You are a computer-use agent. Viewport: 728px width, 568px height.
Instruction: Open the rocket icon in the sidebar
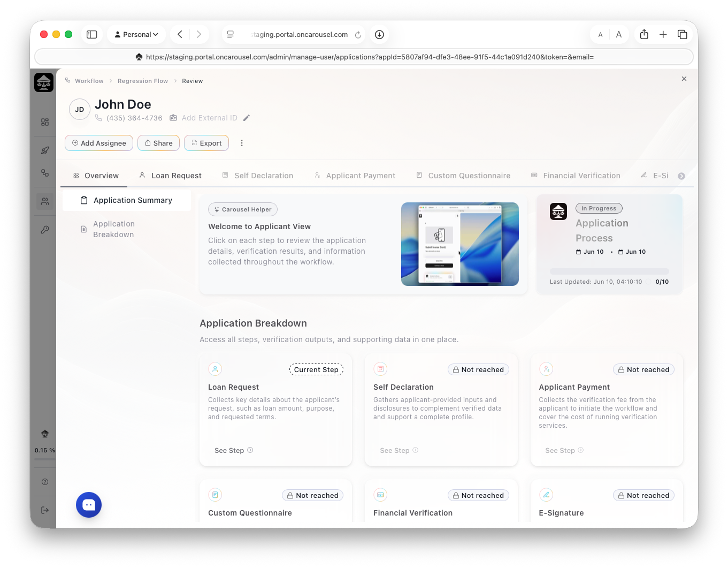(x=45, y=150)
